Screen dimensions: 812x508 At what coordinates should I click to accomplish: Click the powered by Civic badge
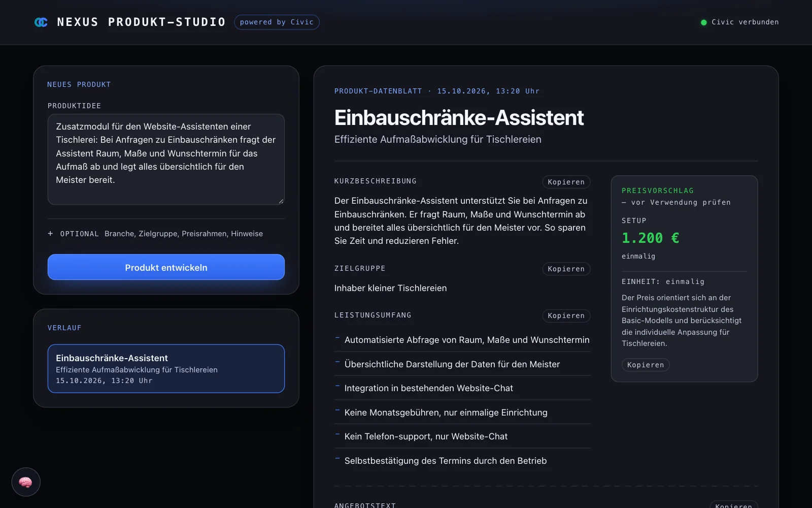[x=277, y=22]
